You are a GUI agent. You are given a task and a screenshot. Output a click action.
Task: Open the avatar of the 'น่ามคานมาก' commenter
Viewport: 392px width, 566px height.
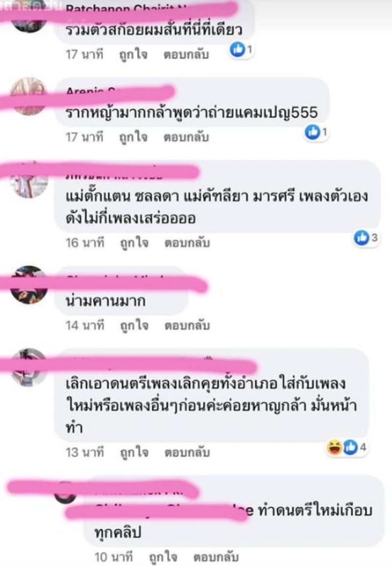28,285
